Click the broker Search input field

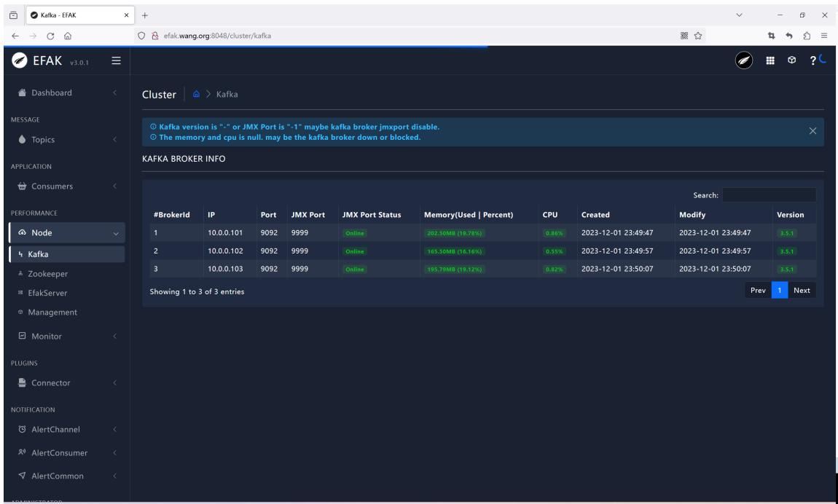pyautogui.click(x=769, y=195)
